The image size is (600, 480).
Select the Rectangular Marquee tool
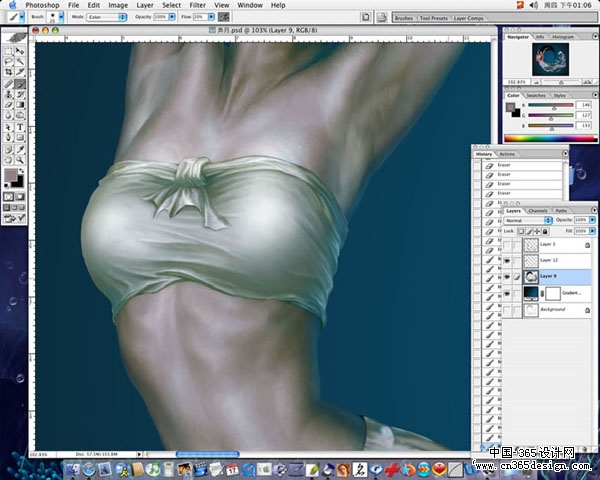[x=8, y=51]
